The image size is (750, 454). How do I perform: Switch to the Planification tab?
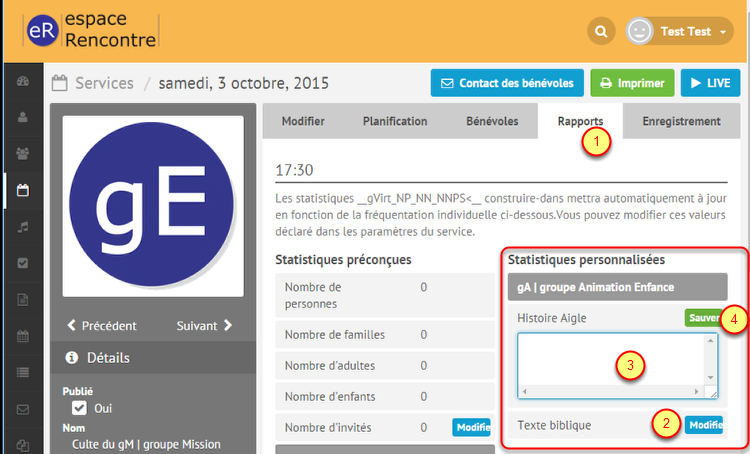[x=395, y=122]
